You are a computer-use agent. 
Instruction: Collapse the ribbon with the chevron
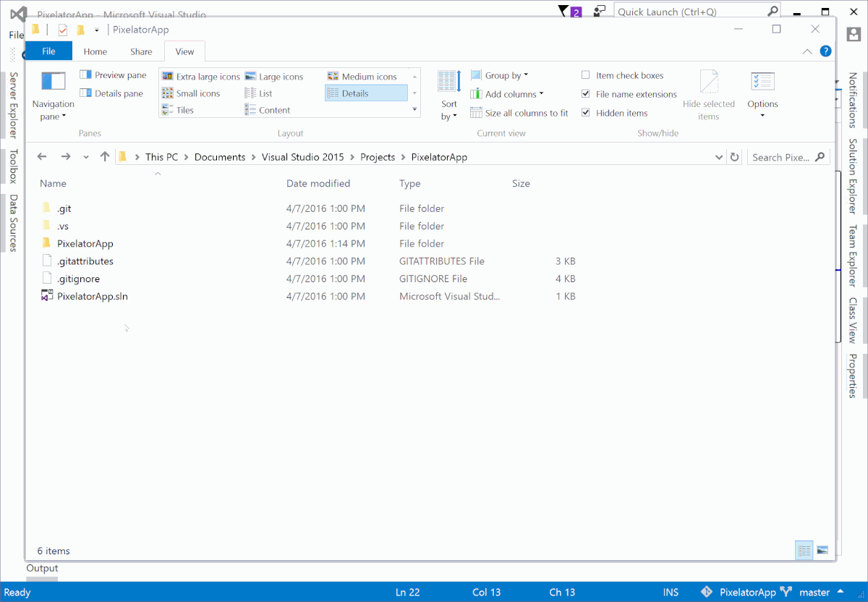pyautogui.click(x=807, y=51)
